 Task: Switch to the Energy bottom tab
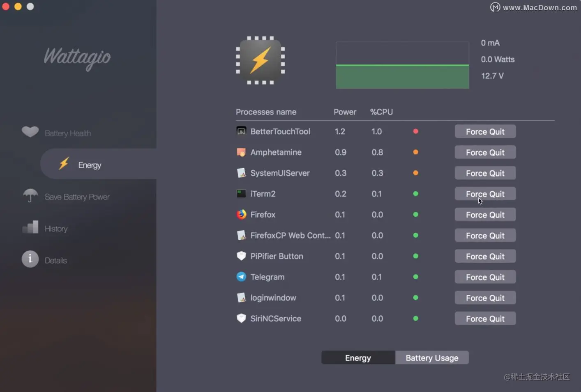358,358
